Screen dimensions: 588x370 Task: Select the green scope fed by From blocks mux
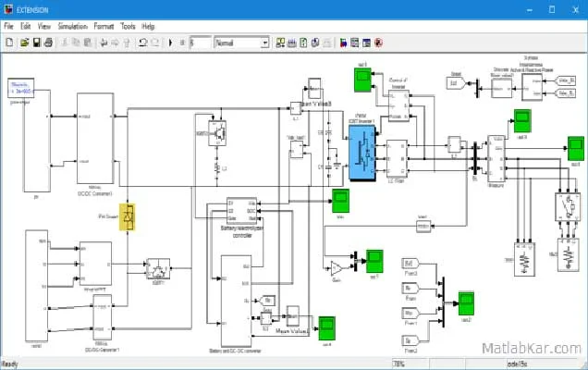click(466, 303)
